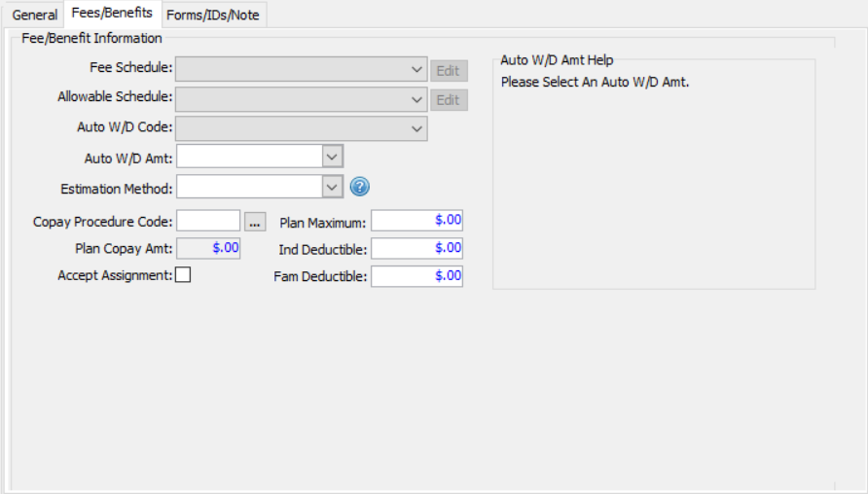The height and width of the screenshot is (494, 868).
Task: Click the Auto W/D Amt Help text panel
Action: pos(653,175)
